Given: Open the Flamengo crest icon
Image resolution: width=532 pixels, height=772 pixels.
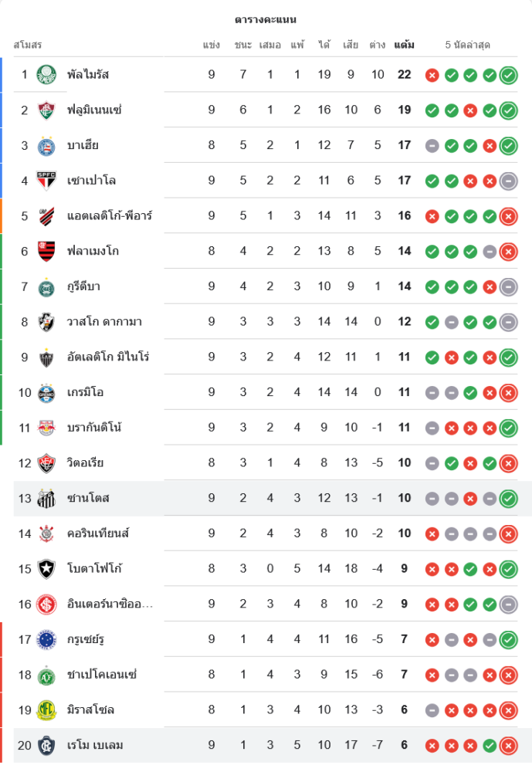Looking at the screenshot, I should [x=46, y=252].
